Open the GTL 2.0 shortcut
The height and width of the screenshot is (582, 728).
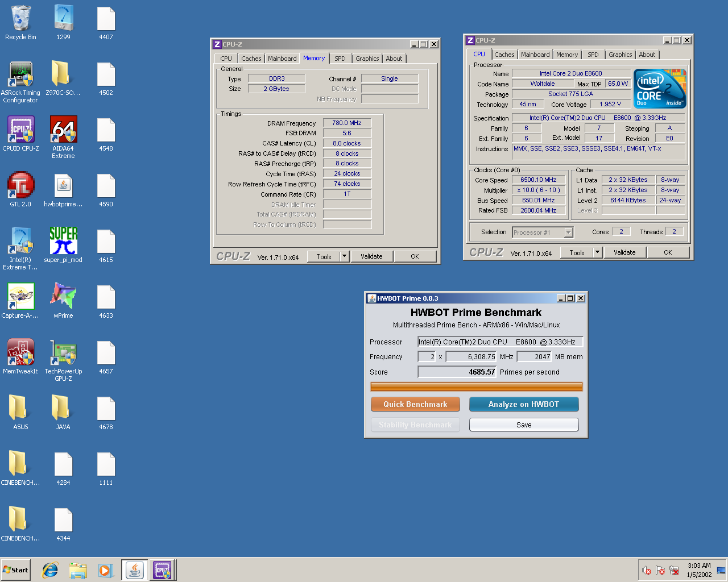(x=20, y=190)
